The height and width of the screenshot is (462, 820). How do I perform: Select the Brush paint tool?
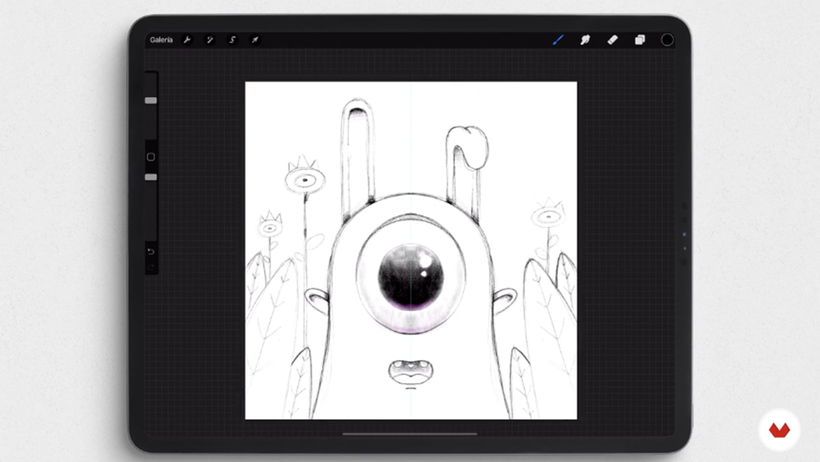558,40
